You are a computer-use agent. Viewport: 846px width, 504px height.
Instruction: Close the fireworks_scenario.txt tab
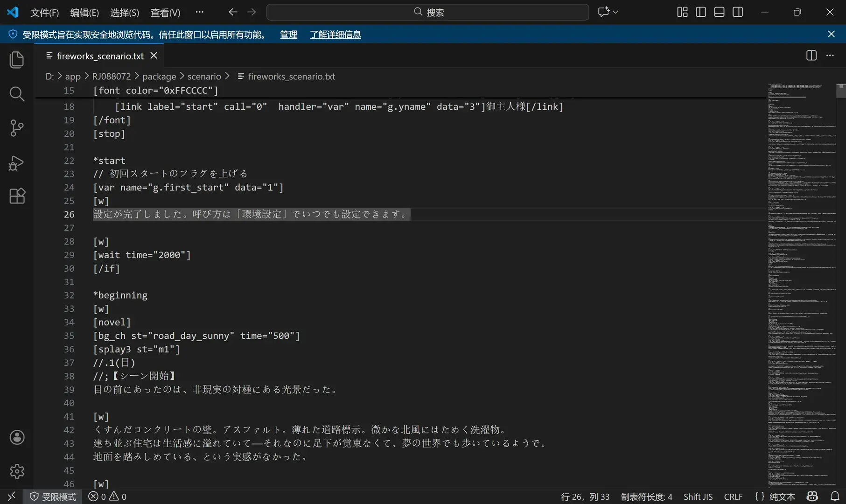tap(154, 56)
